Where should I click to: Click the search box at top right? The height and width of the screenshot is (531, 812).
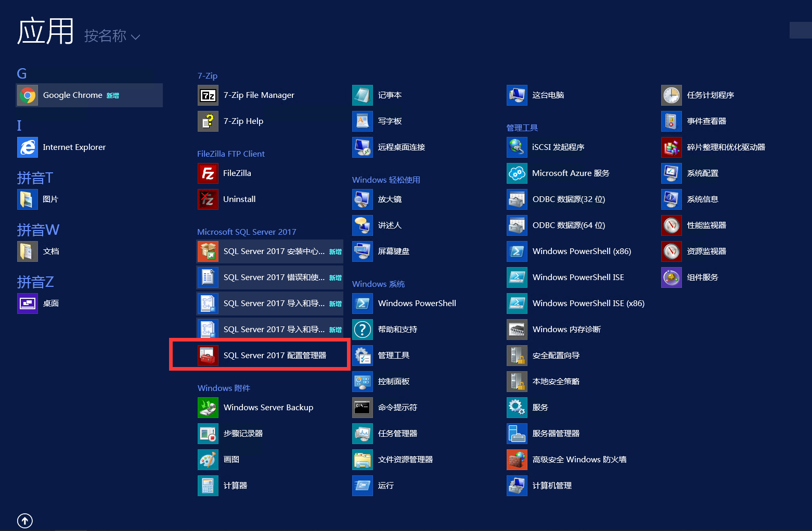coord(800,30)
